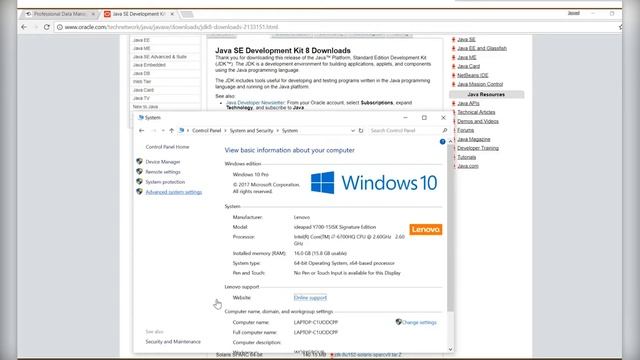The height and width of the screenshot is (360, 640).
Task: Select System and Security breadcrumb
Action: click(x=251, y=131)
